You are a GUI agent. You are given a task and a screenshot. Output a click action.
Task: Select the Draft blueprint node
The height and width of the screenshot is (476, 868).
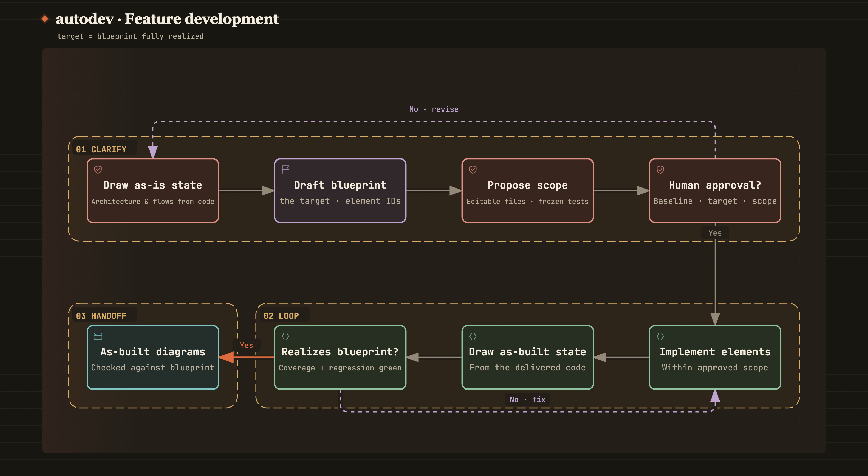(x=340, y=191)
